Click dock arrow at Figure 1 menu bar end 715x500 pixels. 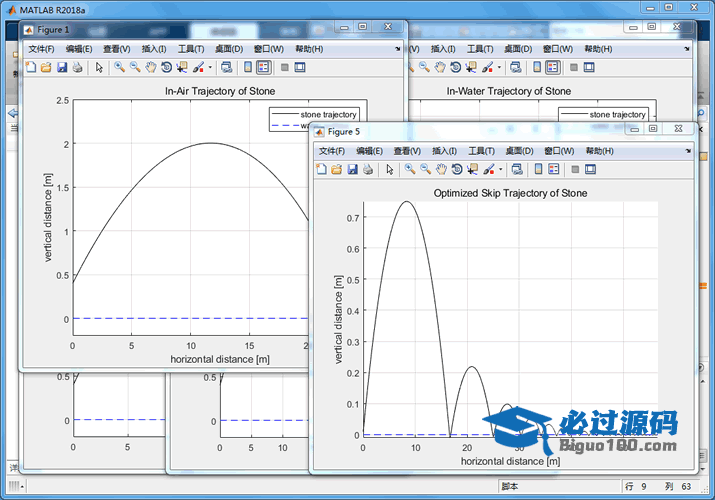[x=398, y=49]
